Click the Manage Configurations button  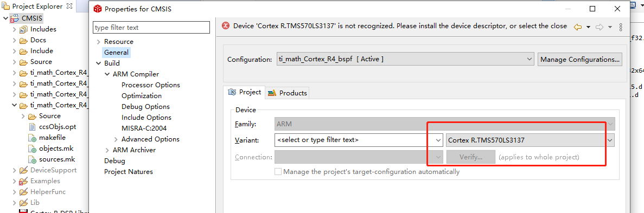(x=580, y=59)
